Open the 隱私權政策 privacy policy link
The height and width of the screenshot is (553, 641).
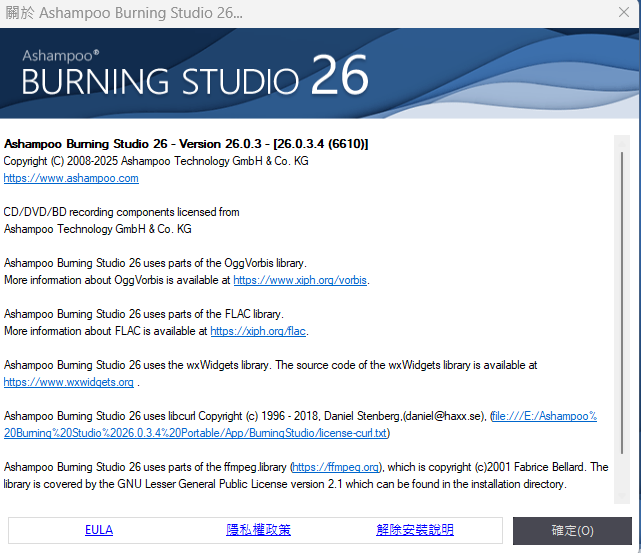click(x=258, y=530)
